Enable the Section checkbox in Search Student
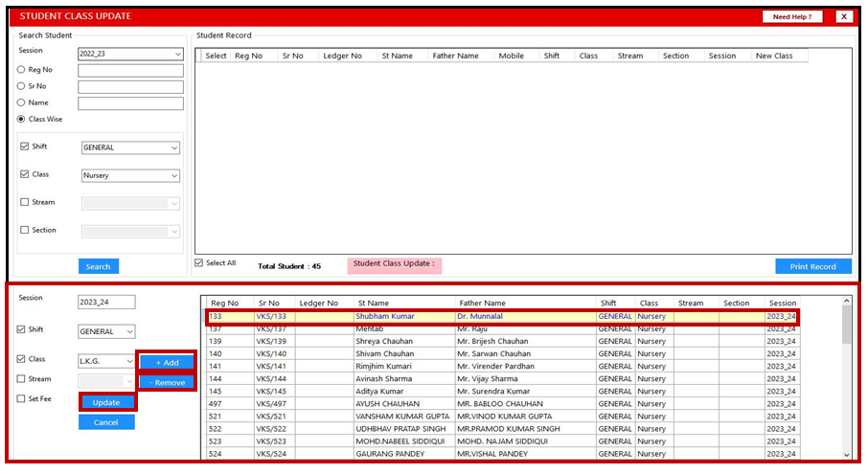Viewport: 868px width, 474px height. coord(24,230)
